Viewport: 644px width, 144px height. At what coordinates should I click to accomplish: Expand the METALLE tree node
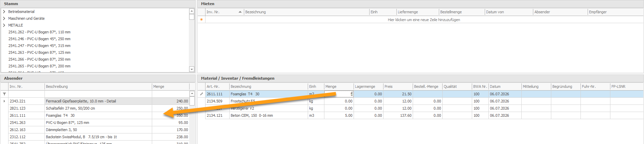(4, 25)
